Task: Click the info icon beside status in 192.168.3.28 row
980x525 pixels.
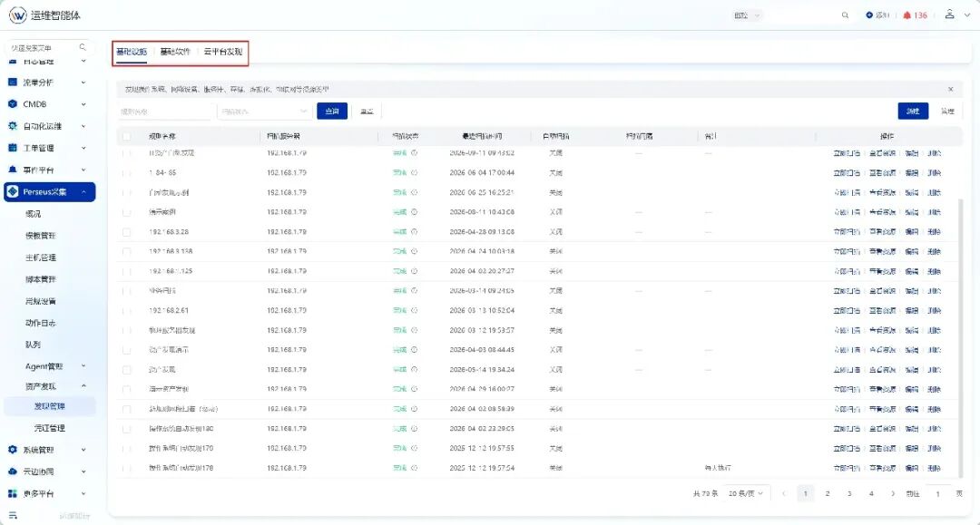Action: coord(415,231)
